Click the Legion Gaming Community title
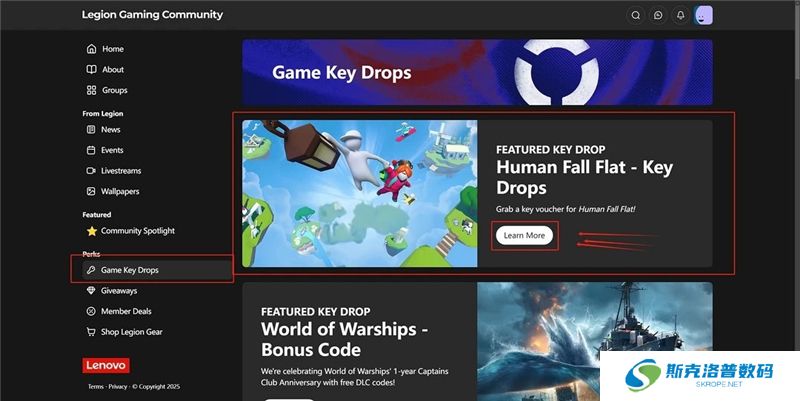 coord(152,15)
